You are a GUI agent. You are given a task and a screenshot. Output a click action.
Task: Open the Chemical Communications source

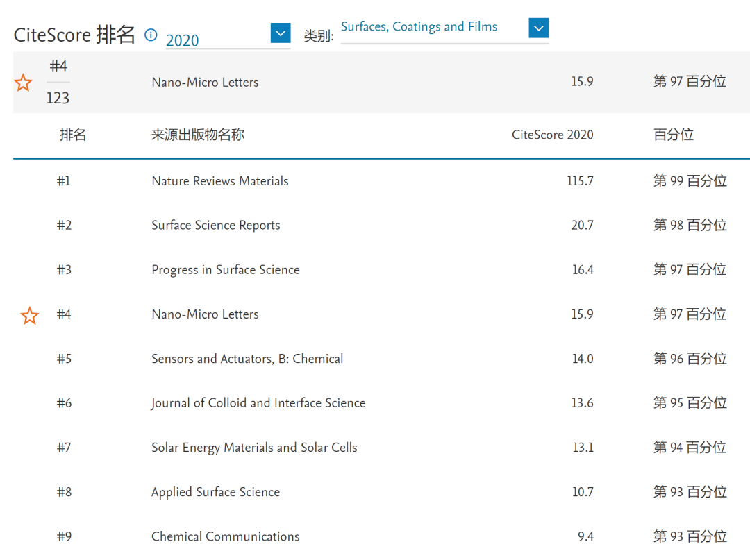tap(226, 536)
